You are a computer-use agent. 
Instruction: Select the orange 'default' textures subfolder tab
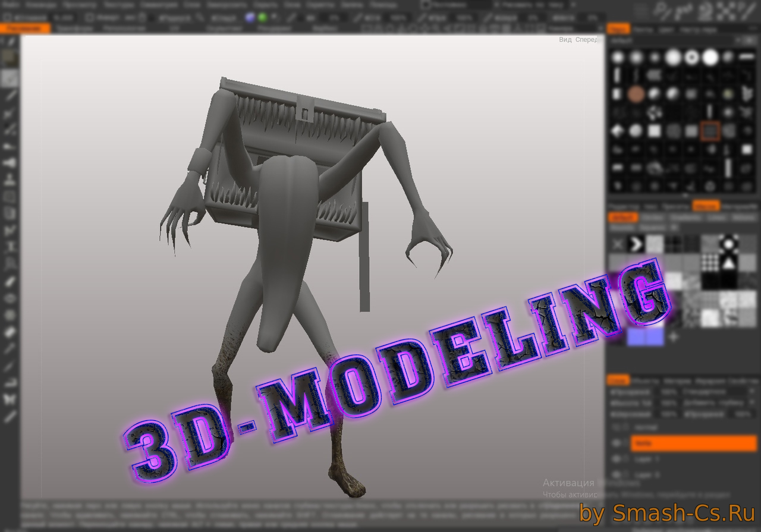tap(622, 218)
